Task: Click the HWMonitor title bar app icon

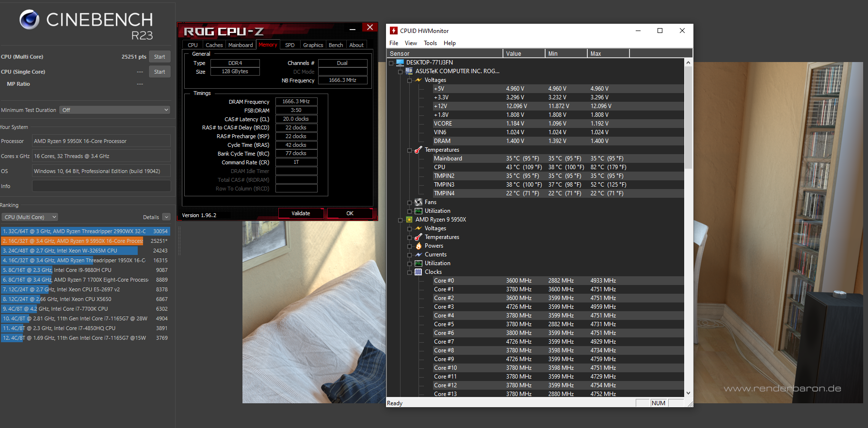Action: [394, 31]
